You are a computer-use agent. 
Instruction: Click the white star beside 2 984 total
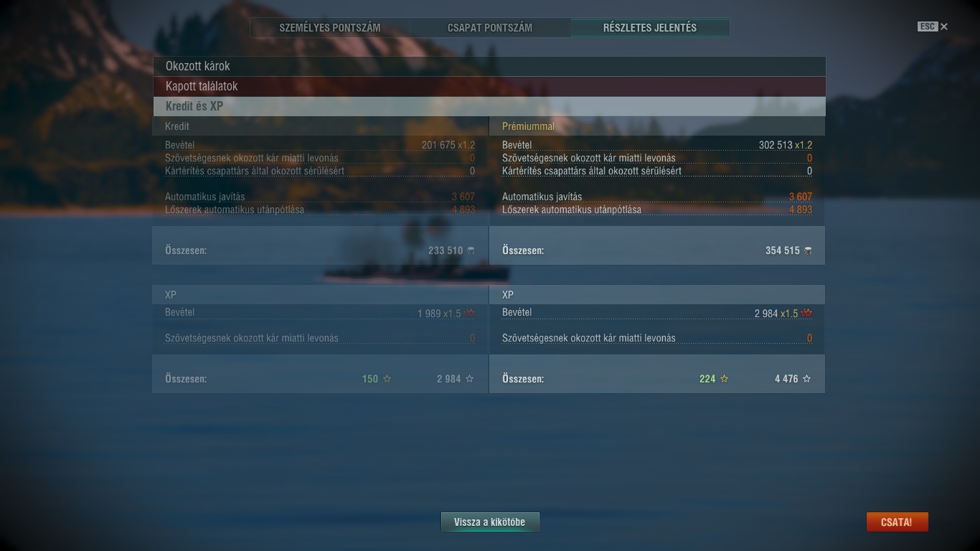click(x=469, y=379)
